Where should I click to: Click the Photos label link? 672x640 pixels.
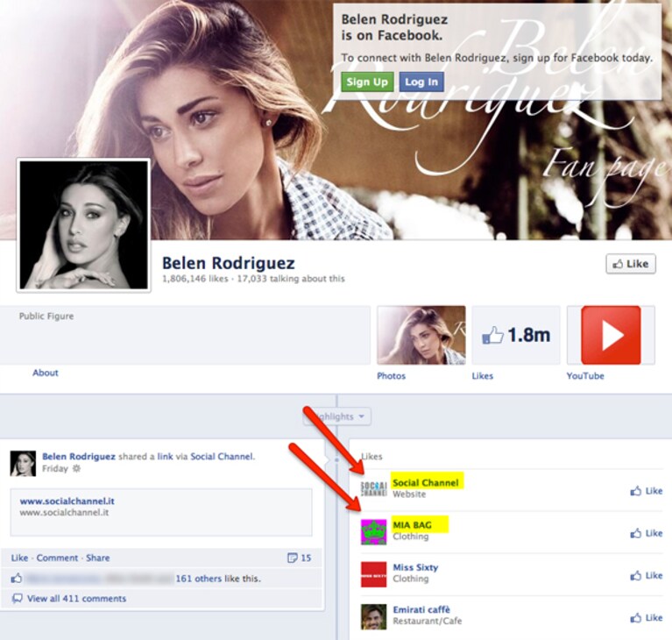pyautogui.click(x=391, y=376)
